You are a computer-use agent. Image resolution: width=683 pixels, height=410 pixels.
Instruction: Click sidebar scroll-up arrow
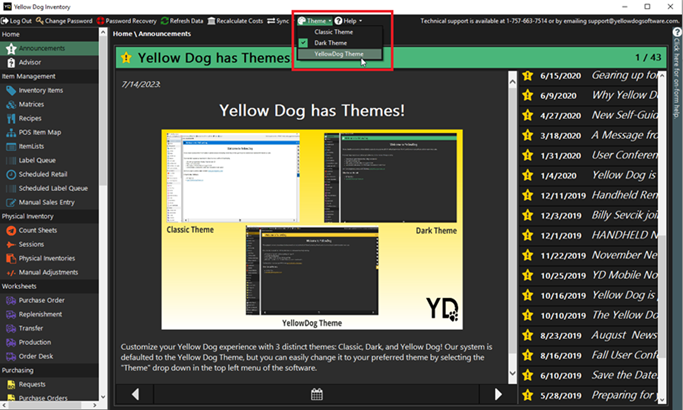click(x=103, y=32)
